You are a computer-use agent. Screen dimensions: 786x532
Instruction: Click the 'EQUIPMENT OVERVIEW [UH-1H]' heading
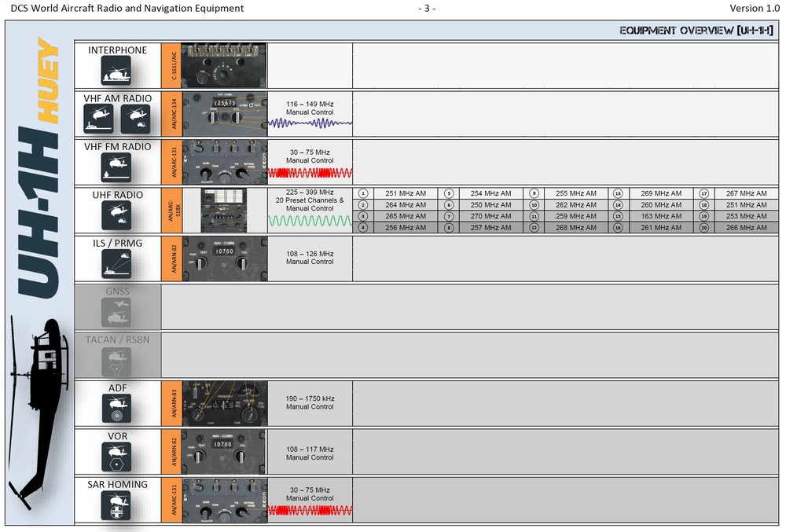click(x=696, y=31)
